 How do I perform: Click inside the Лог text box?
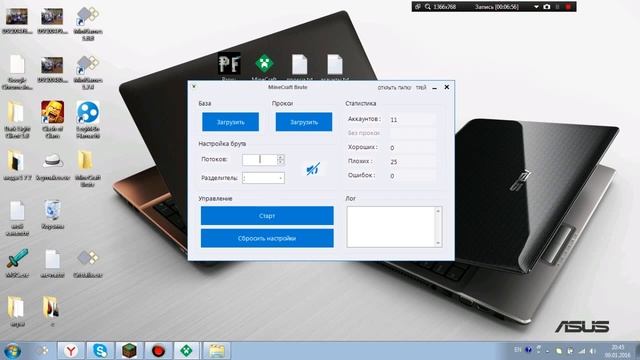[391, 227]
